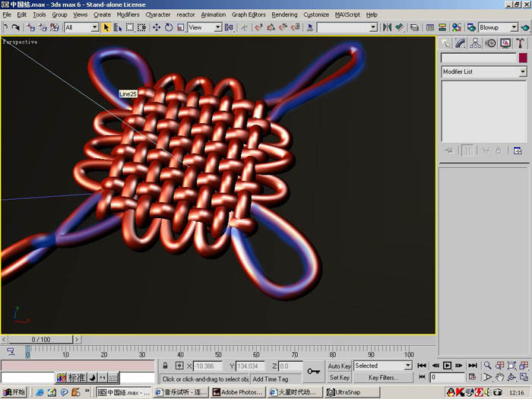This screenshot has height=399, width=532.
Task: Open the Modifiers menu
Action: tap(128, 14)
